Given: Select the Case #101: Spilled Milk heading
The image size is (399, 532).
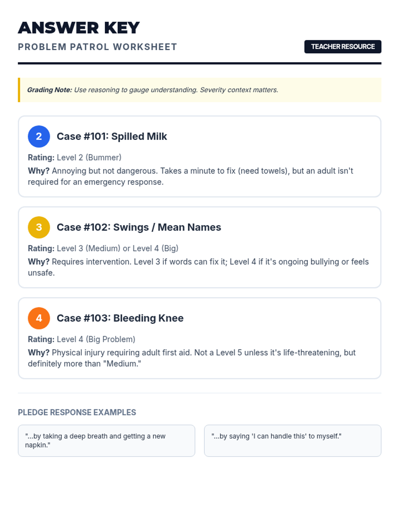Looking at the screenshot, I should 112,136.
